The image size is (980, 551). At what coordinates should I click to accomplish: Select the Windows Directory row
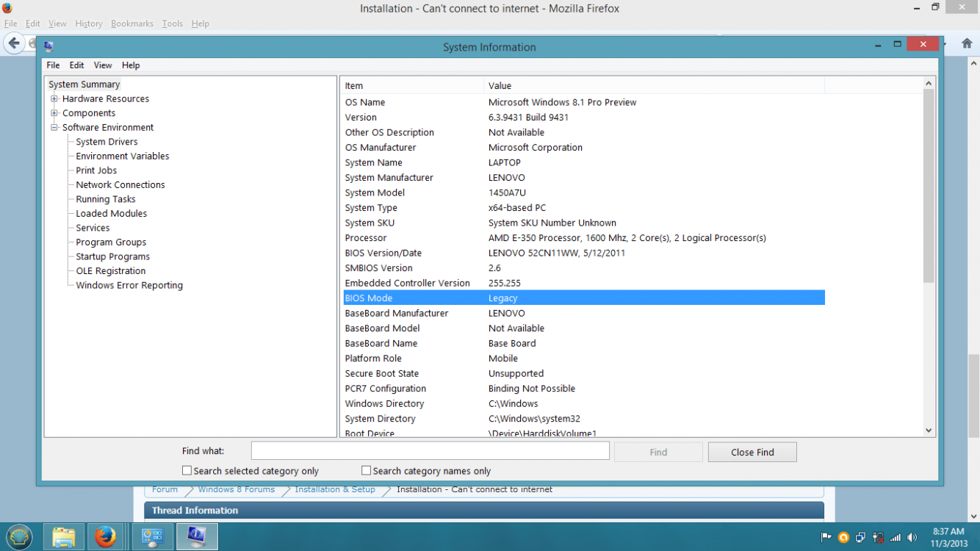[584, 403]
